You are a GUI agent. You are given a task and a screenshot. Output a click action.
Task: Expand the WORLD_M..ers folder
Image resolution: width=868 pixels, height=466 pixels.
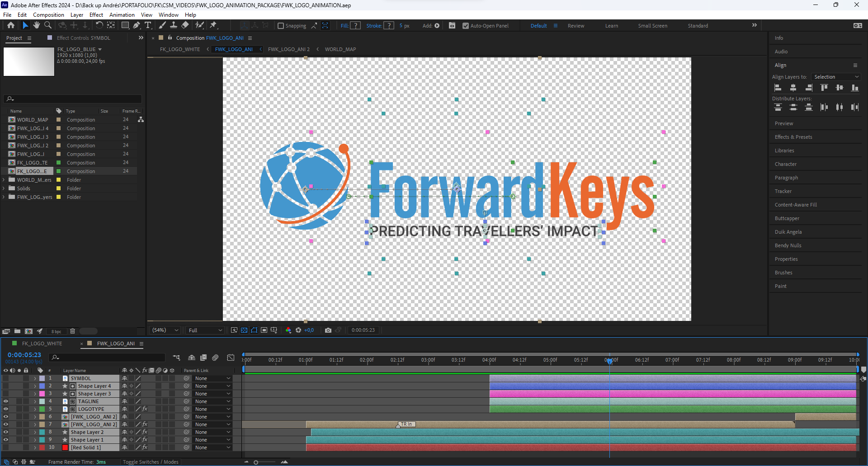click(4, 180)
